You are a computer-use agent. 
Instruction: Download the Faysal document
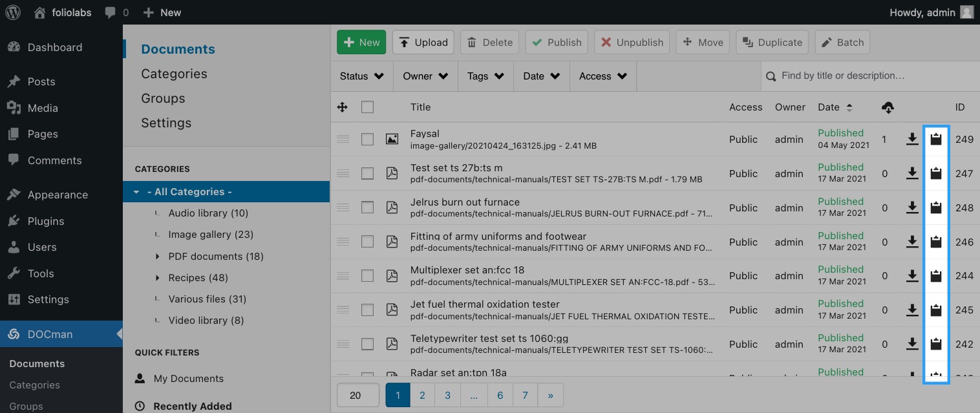click(912, 139)
